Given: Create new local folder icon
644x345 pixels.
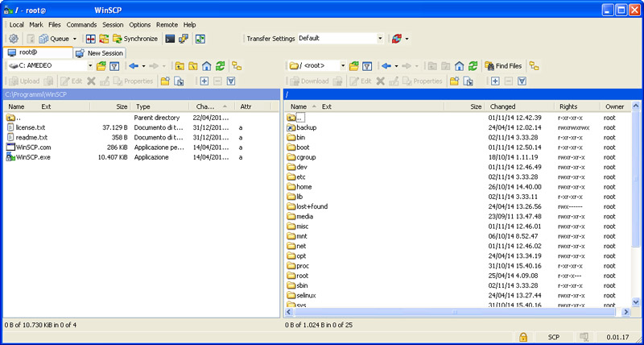Looking at the screenshot, I should (x=165, y=81).
